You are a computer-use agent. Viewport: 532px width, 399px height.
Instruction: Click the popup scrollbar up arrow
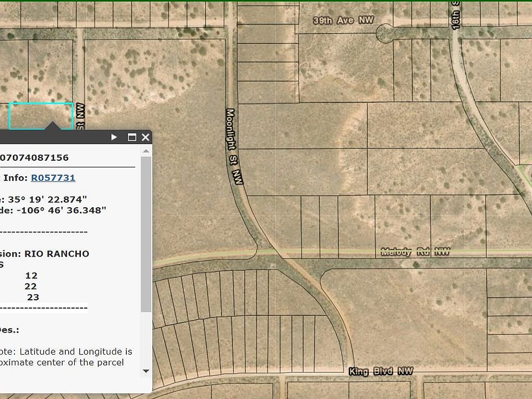pos(146,151)
